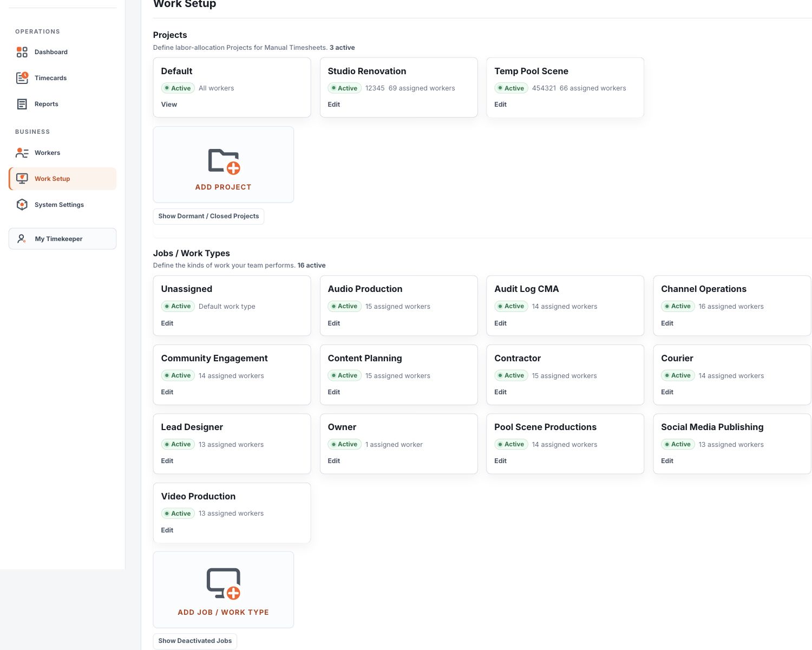Go to Dashboard in the sidebar
The height and width of the screenshot is (650, 812).
[x=62, y=52]
